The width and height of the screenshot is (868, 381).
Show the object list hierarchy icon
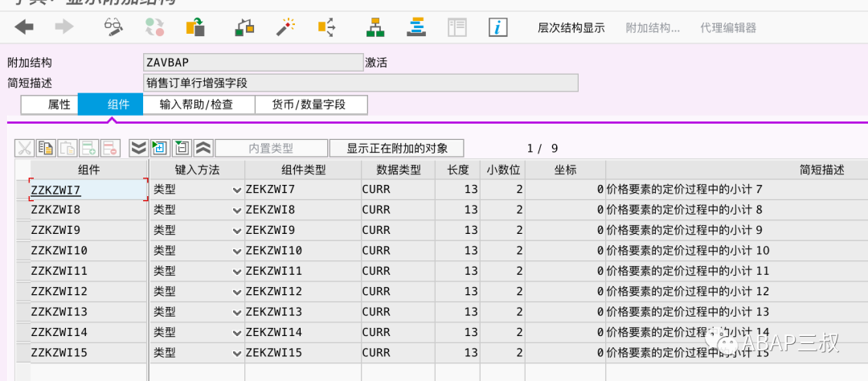[x=375, y=27]
